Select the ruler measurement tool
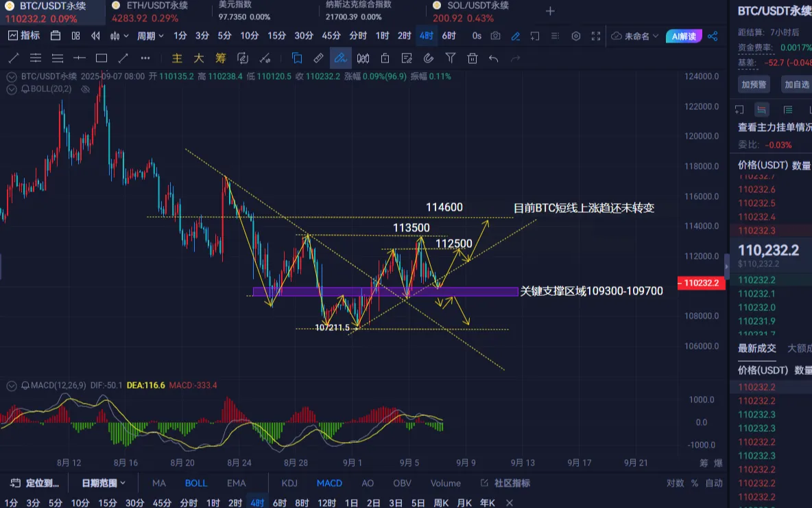 (x=318, y=58)
